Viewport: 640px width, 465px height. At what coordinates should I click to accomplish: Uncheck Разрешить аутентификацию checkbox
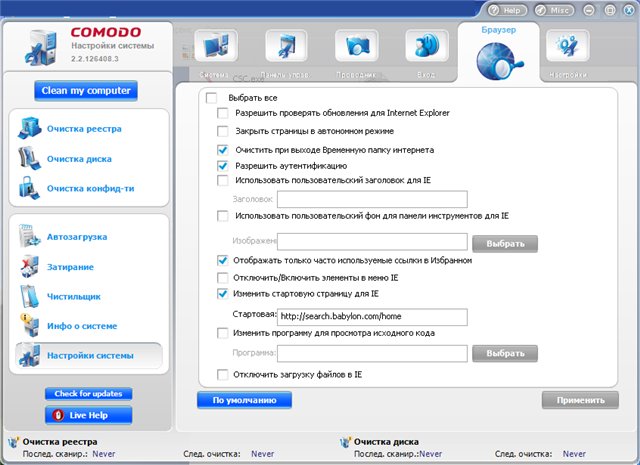tap(223, 165)
